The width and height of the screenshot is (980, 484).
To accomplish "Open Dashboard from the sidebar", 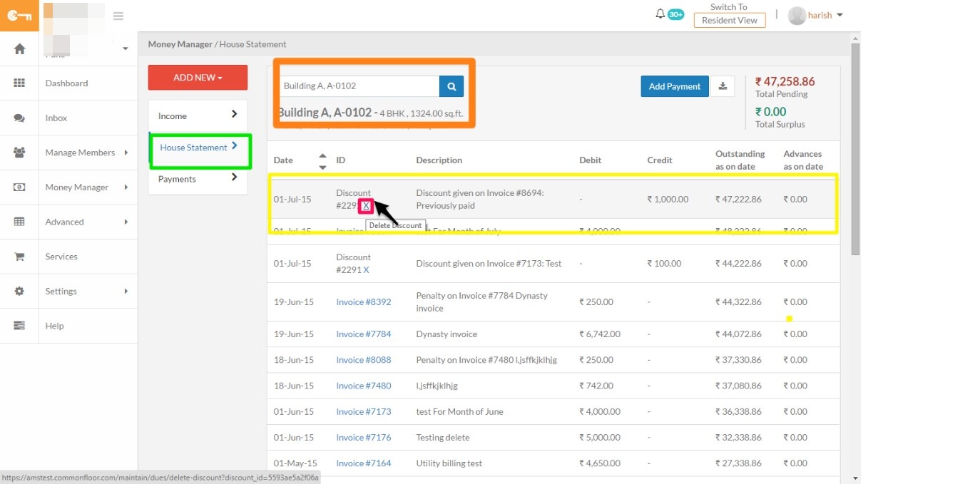I will click(66, 83).
